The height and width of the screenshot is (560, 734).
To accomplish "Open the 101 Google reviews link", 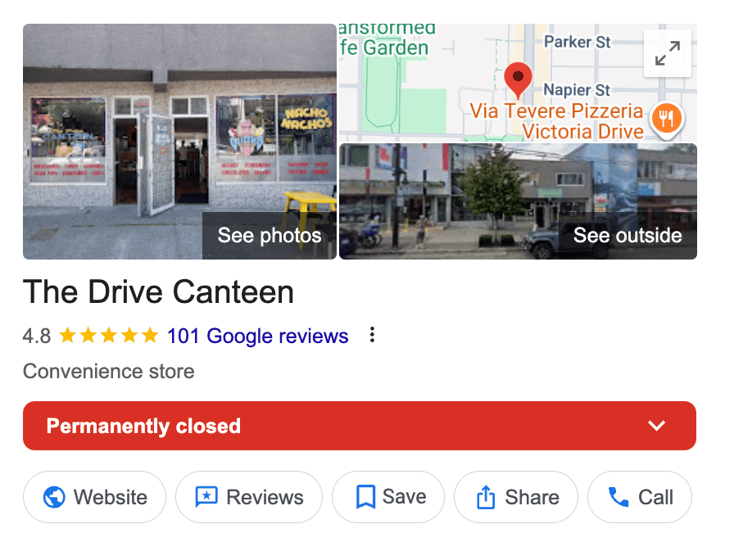I will click(257, 336).
